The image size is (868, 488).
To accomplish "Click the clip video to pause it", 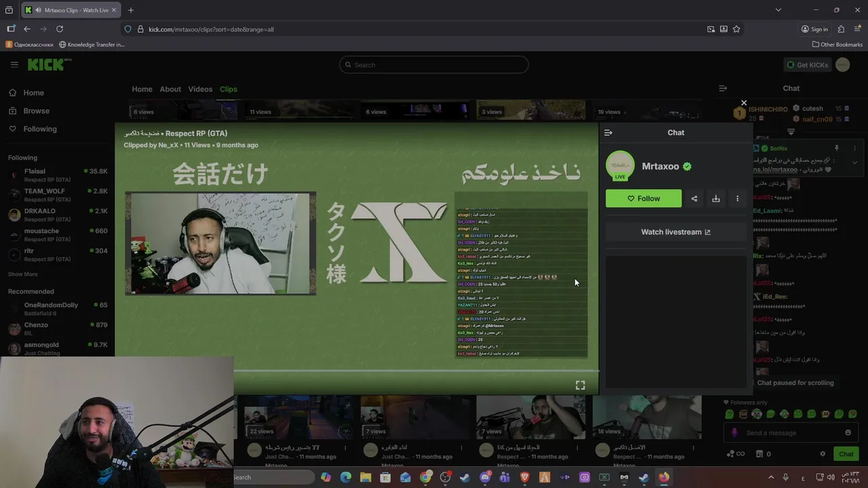I will (x=357, y=258).
